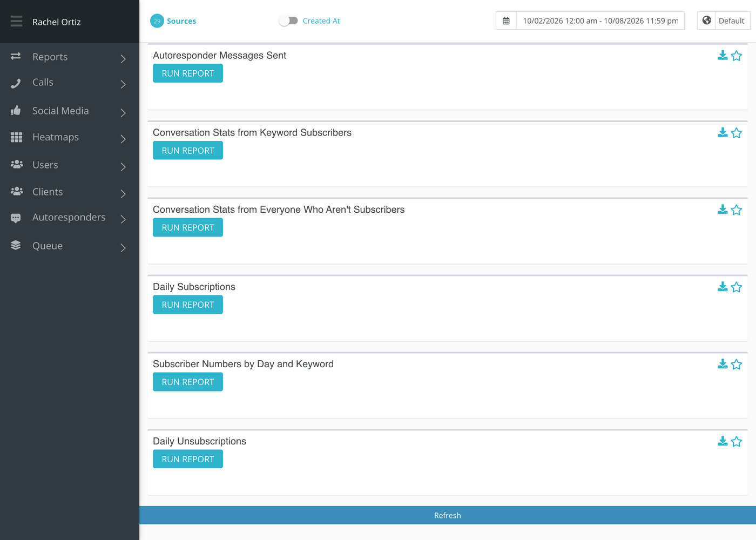Click the Sources link

[181, 21]
